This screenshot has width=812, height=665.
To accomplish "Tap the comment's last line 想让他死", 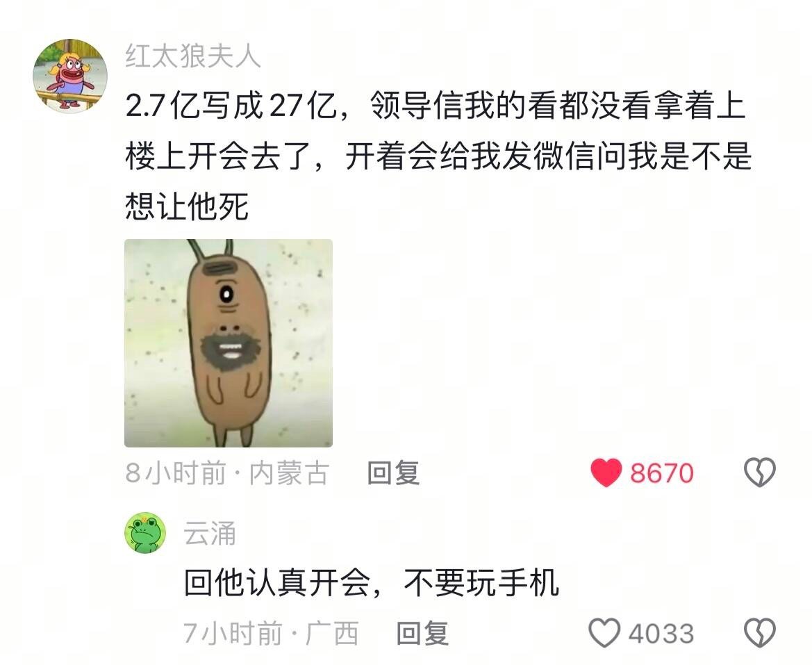I will coord(186,206).
